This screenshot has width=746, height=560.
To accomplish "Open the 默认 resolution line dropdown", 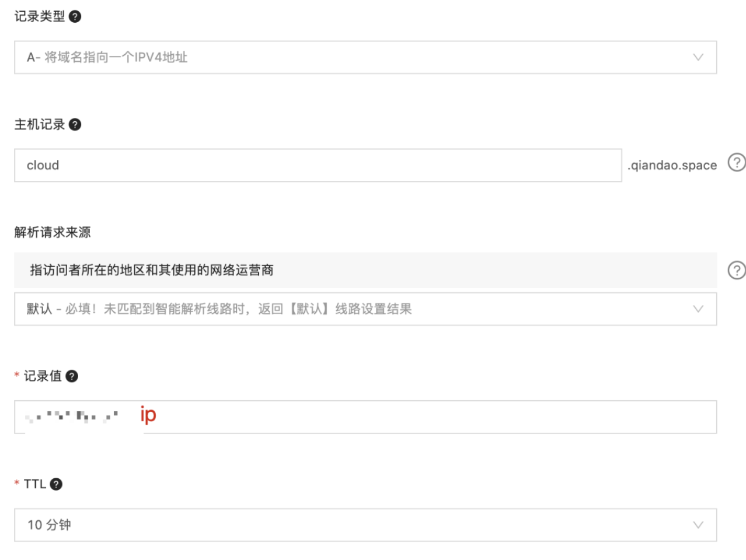I will [x=350, y=309].
